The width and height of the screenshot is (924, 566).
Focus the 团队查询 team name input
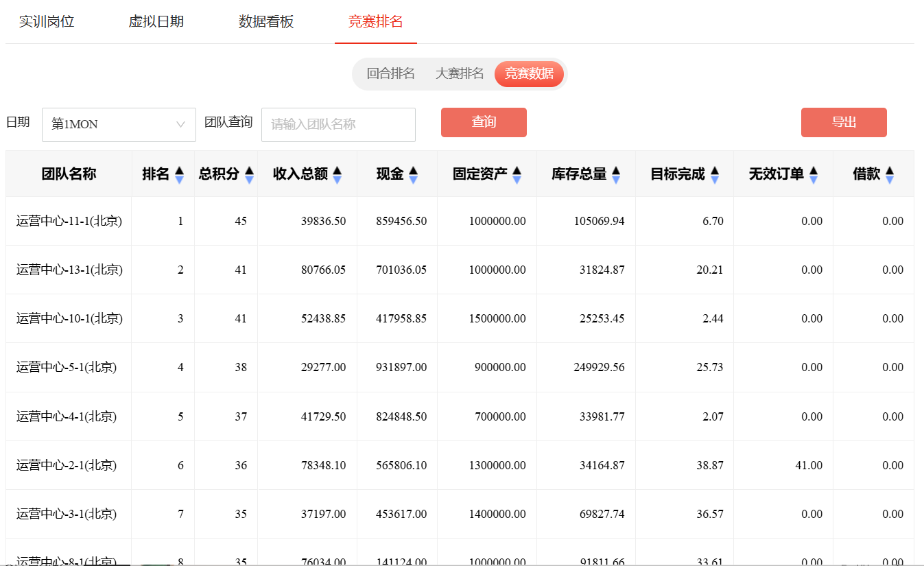[x=338, y=125]
